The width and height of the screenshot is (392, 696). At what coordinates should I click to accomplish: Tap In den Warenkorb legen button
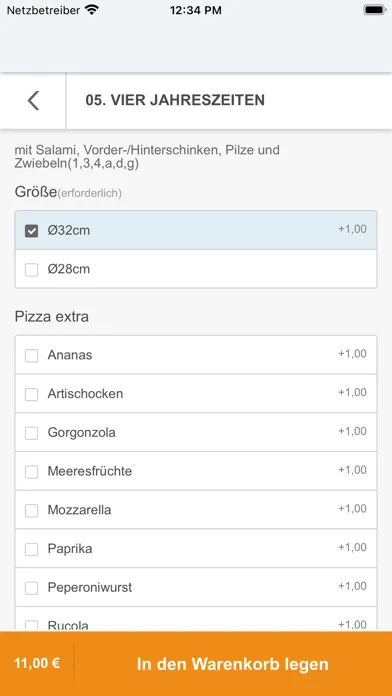coord(233,664)
